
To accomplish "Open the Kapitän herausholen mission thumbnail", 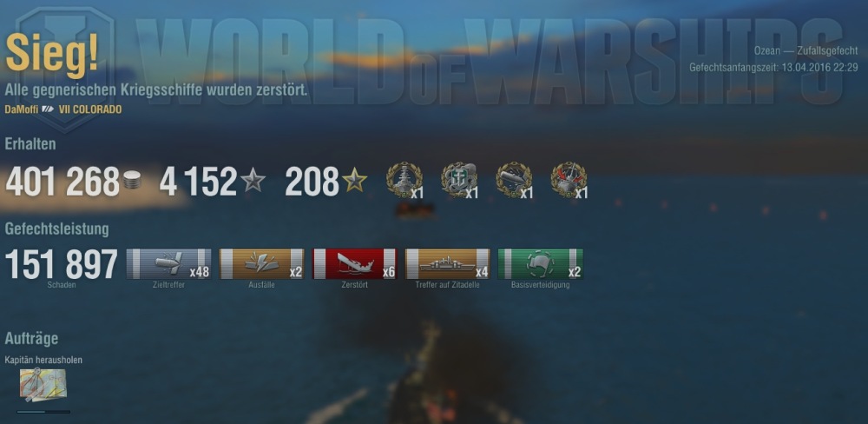I will (43, 385).
